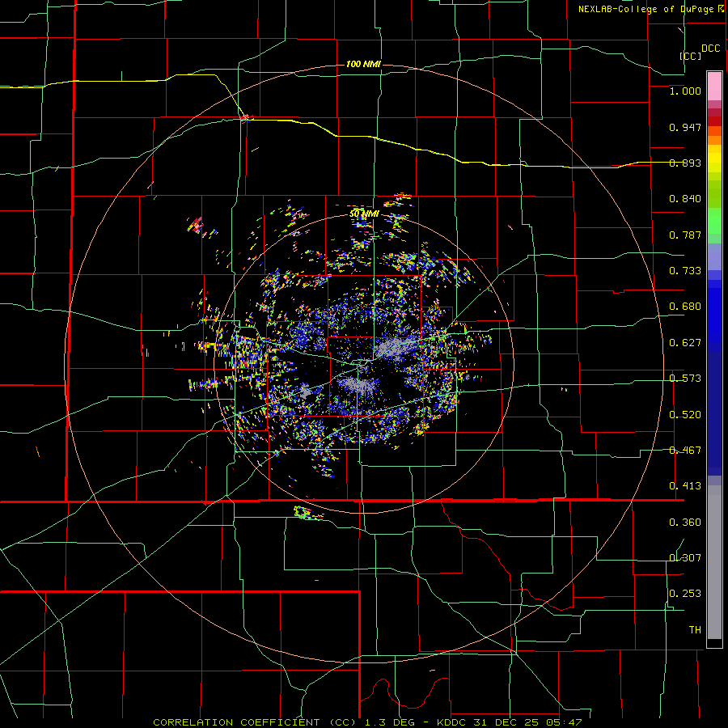Click the 0.680 color scale value
Screen dimensions: 728x728
coord(685,307)
